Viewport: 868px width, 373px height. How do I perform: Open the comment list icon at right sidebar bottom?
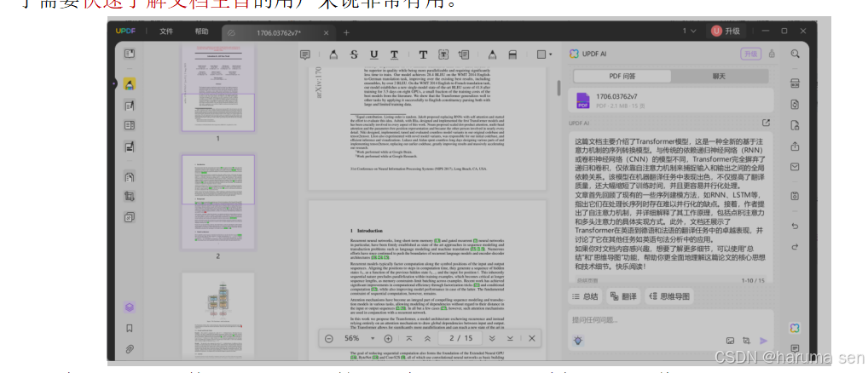(795, 348)
